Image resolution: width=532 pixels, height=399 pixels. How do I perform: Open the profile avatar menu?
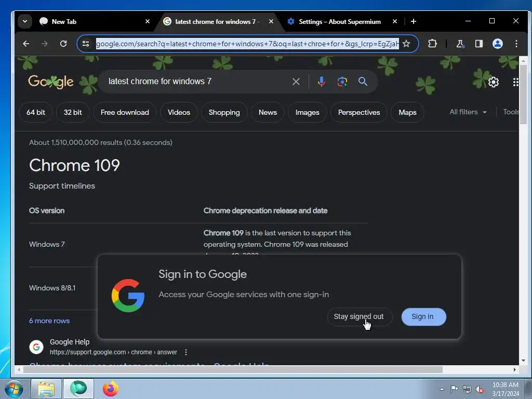[497, 44]
